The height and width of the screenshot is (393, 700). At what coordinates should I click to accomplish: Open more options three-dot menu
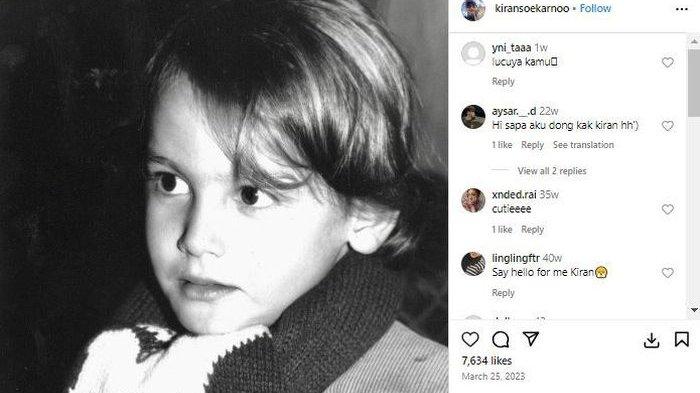(x=682, y=9)
